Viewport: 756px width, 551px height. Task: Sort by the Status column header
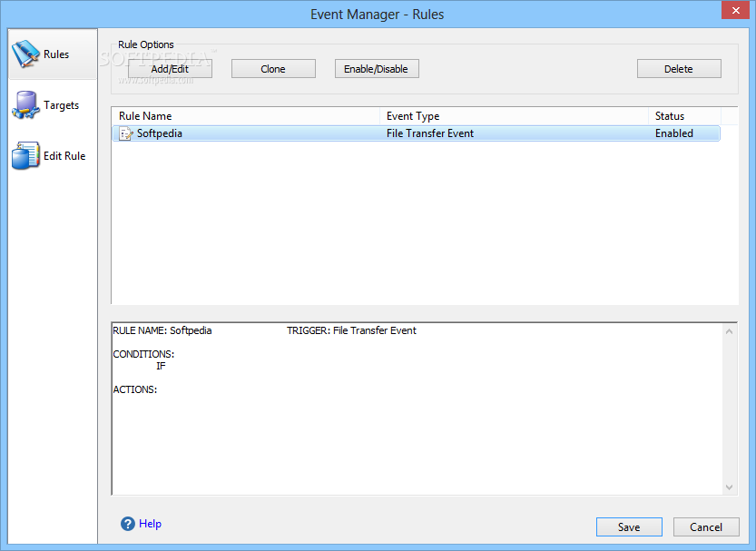[x=684, y=116]
